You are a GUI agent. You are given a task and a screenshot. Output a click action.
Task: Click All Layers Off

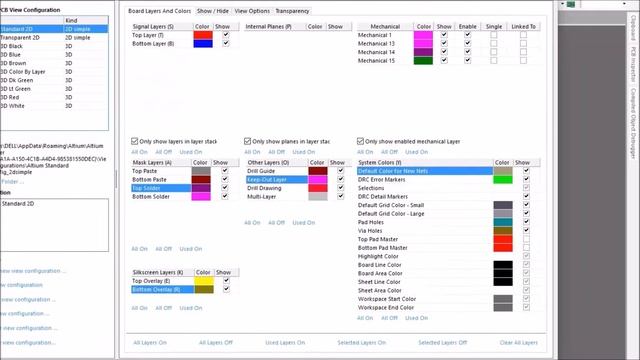point(216,342)
